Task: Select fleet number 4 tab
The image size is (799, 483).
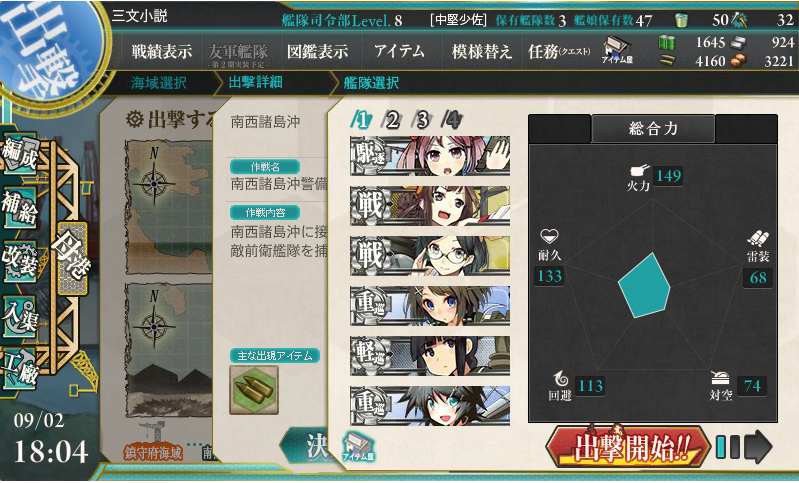Action: coord(452,120)
